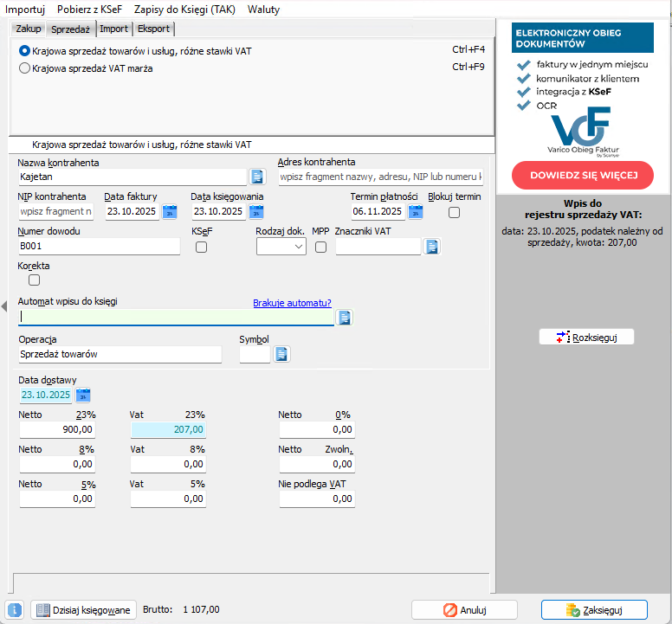Screen dimensions: 672x624
Task: Switch to the Zakup tab
Action: [x=29, y=29]
